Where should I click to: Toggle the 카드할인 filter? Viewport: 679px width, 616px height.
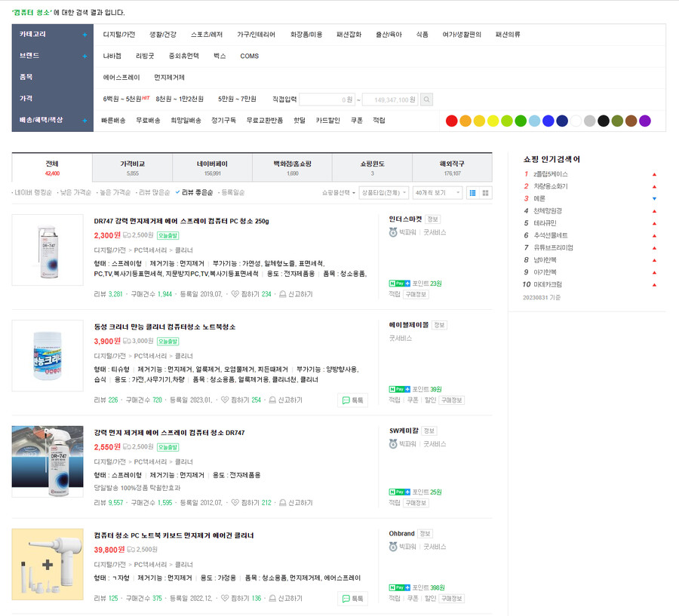pyautogui.click(x=328, y=121)
